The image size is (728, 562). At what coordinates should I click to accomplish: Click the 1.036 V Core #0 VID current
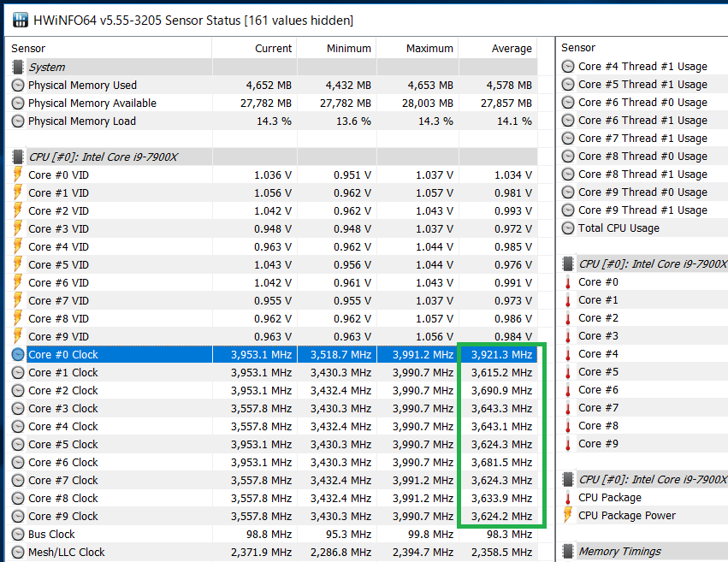tap(273, 175)
